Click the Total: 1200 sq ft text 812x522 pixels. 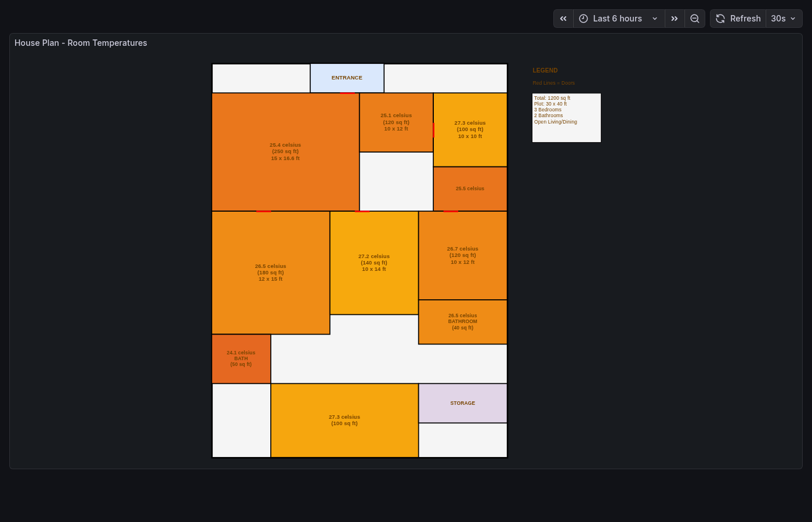point(552,98)
